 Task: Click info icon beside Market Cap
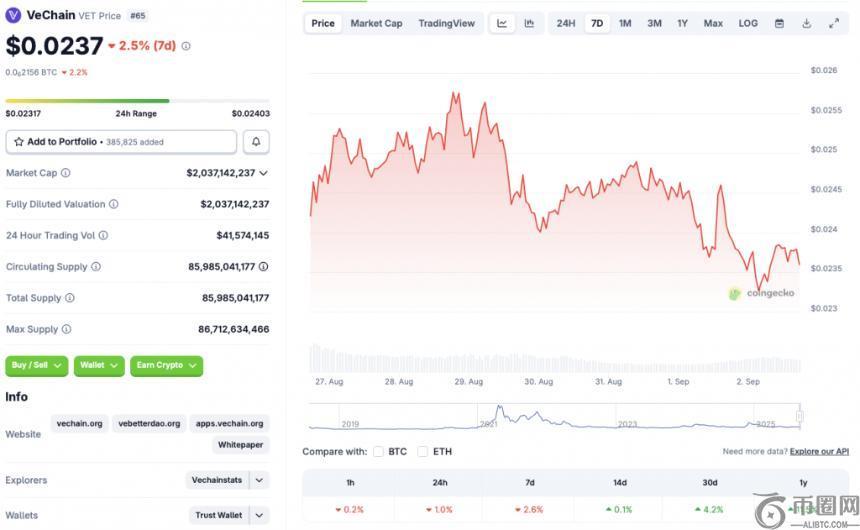(66, 173)
